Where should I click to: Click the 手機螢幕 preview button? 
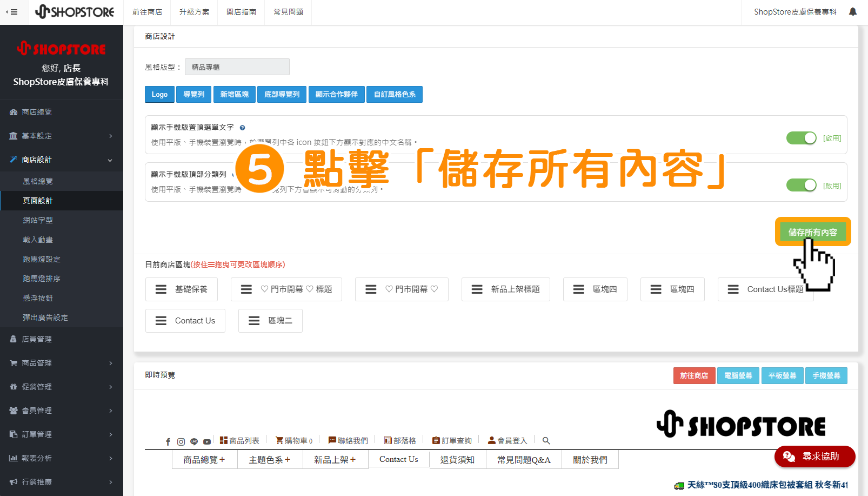826,375
